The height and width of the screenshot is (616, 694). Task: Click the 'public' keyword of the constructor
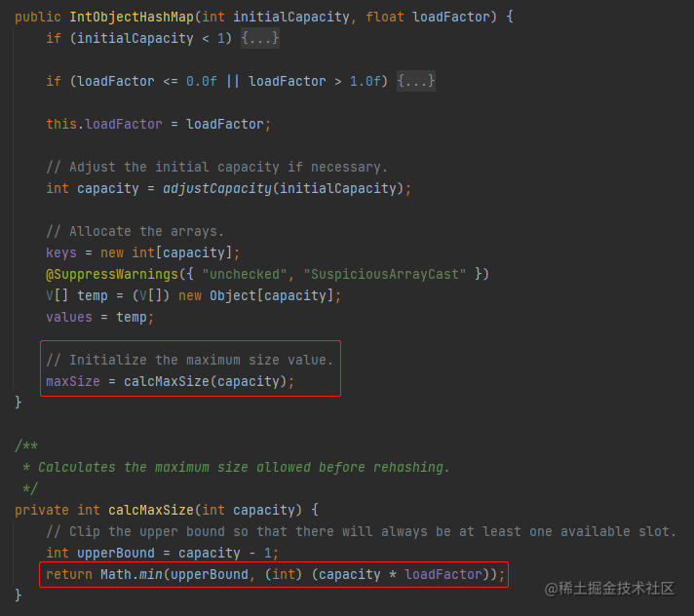tap(38, 17)
